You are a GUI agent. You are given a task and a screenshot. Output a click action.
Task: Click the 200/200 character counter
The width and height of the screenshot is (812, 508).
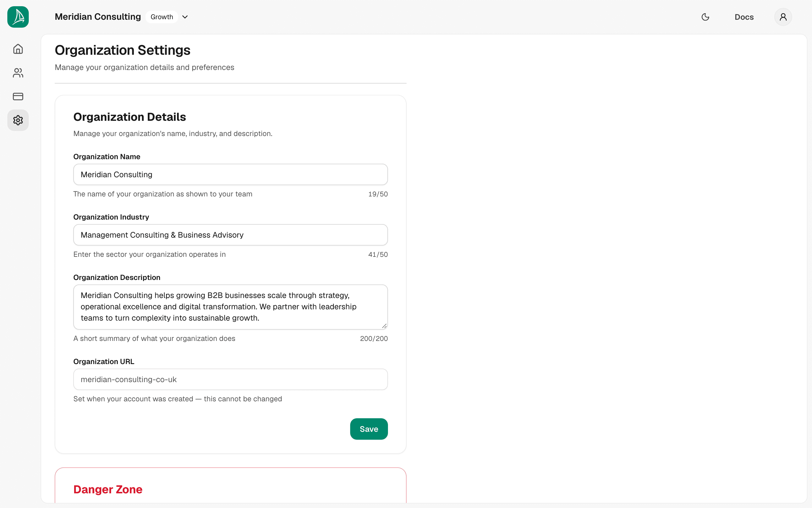pos(374,339)
